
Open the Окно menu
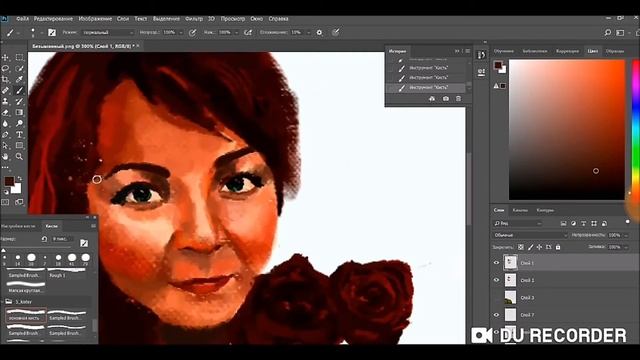256,19
